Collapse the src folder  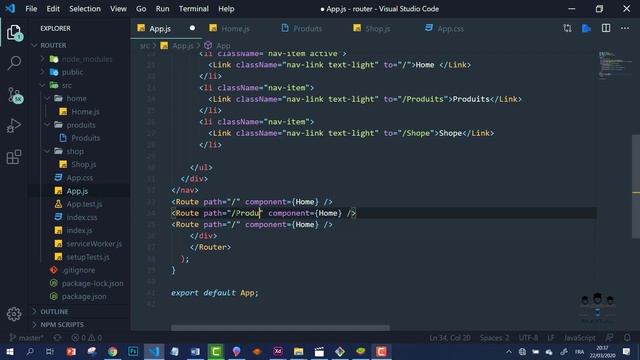[80, 85]
